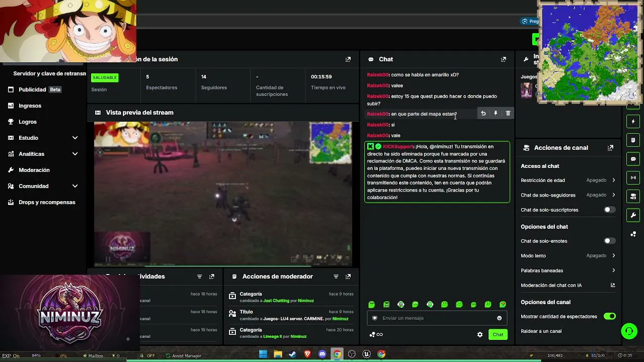Click the channel actions sidebar icon

coord(633,196)
